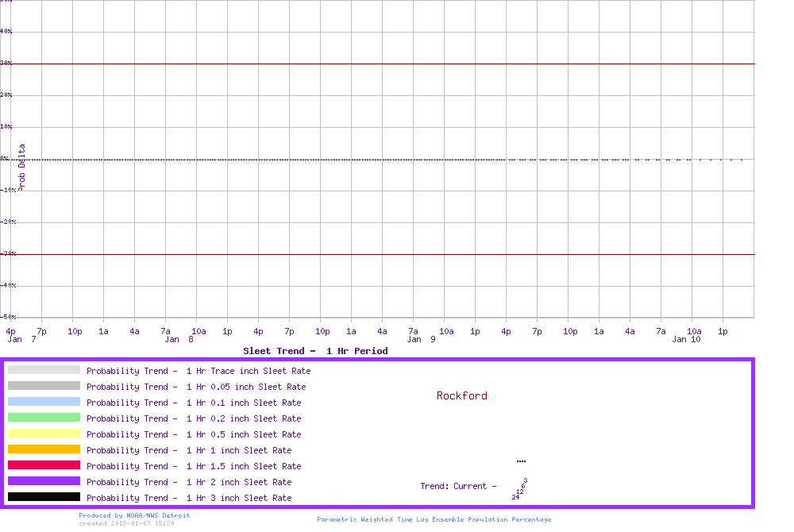Click the 0.05 inch sleet gray swatch

click(44, 386)
